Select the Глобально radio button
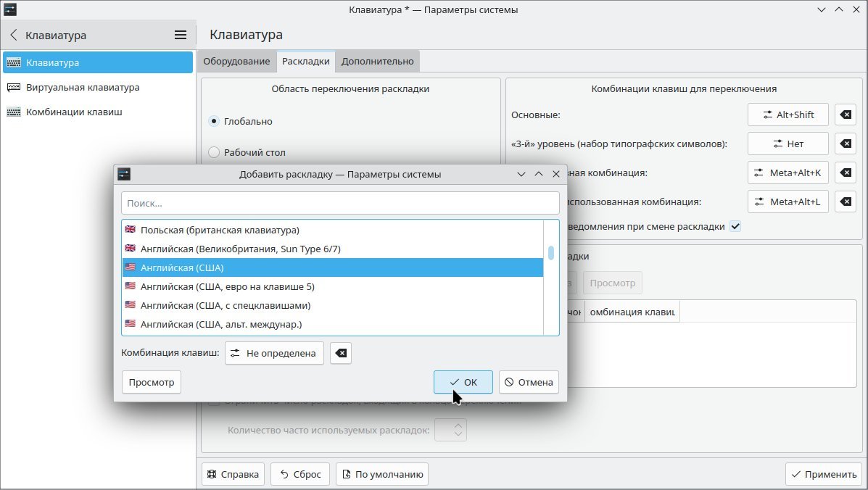This screenshot has width=868, height=490. point(214,121)
